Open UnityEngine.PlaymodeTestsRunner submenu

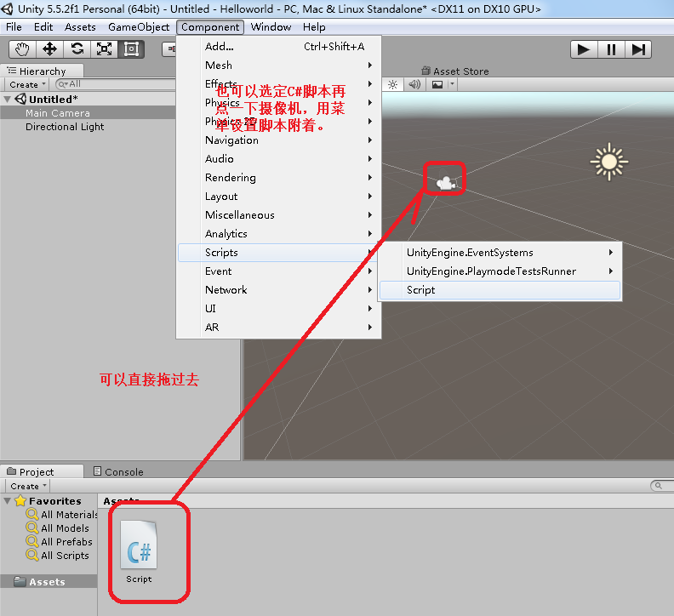(x=500, y=271)
